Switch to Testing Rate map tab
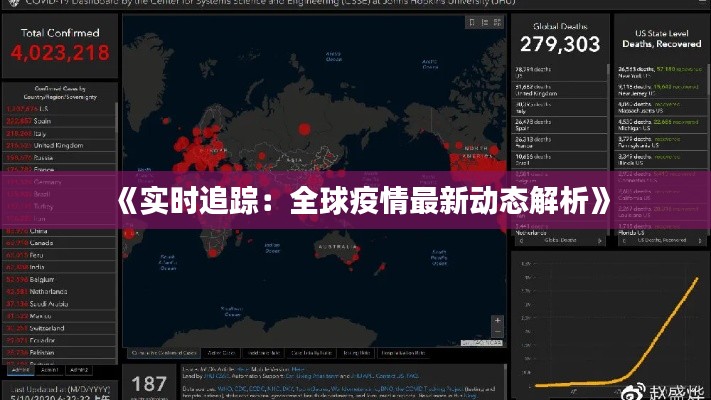Image resolution: width=711 pixels, height=400 pixels. (356, 353)
